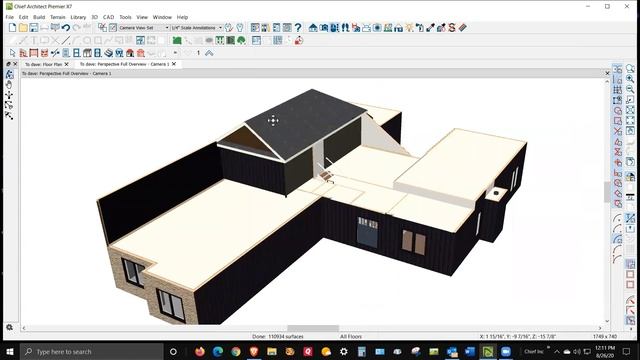Open the 1/4" Scale Annotations dropdown
The width and height of the screenshot is (640, 360).
point(197,28)
